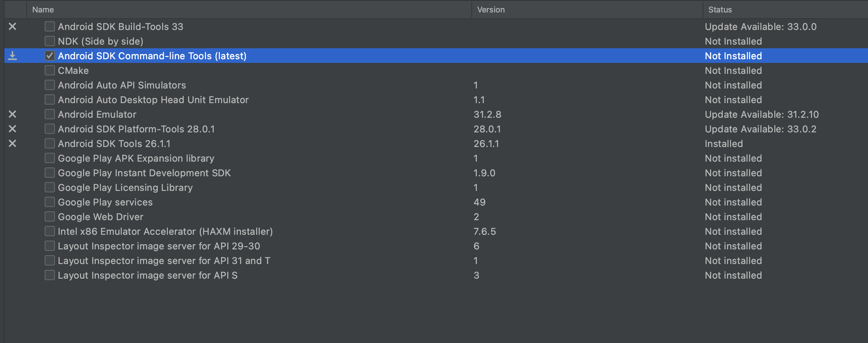
Task: Click 'Update Available: 33.0.2' status text
Action: [x=760, y=129]
